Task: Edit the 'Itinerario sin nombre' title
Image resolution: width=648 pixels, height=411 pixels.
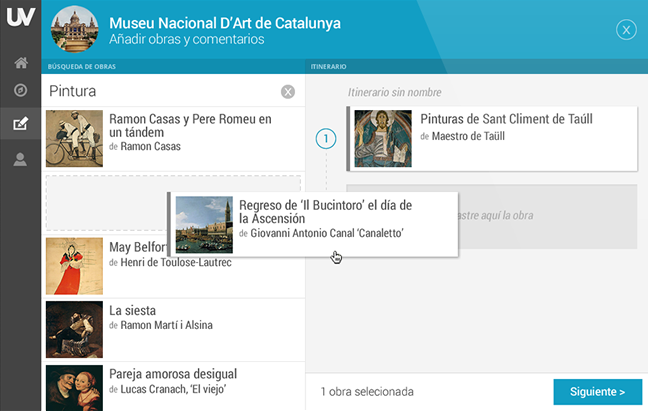Action: click(x=394, y=93)
